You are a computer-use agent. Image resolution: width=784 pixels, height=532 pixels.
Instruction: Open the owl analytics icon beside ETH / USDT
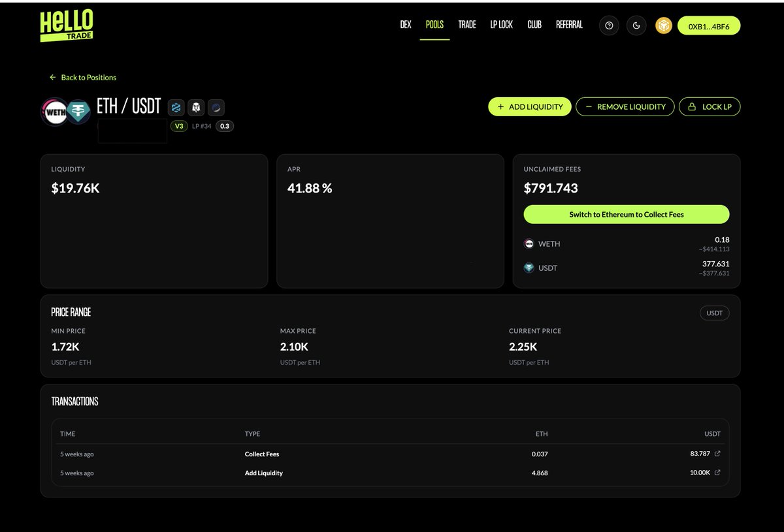tap(196, 108)
